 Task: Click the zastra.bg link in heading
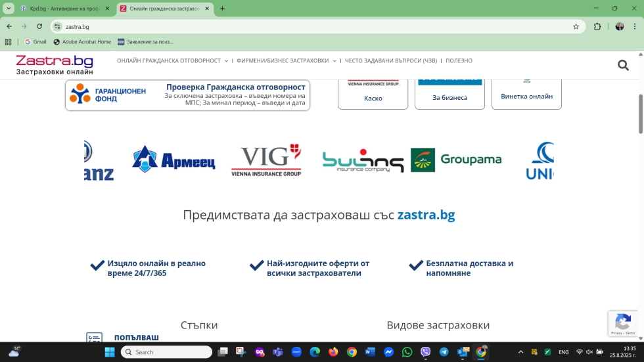[426, 215]
